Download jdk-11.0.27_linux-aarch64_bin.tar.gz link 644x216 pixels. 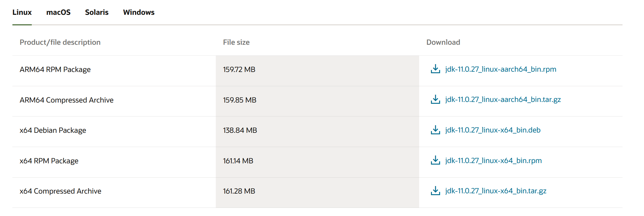click(503, 100)
